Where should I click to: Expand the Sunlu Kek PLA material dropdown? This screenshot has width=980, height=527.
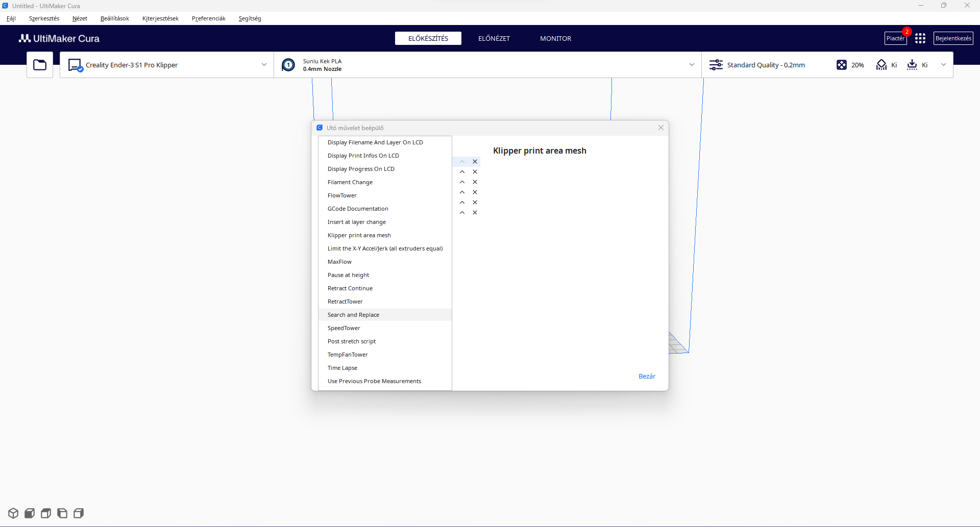tap(692, 65)
